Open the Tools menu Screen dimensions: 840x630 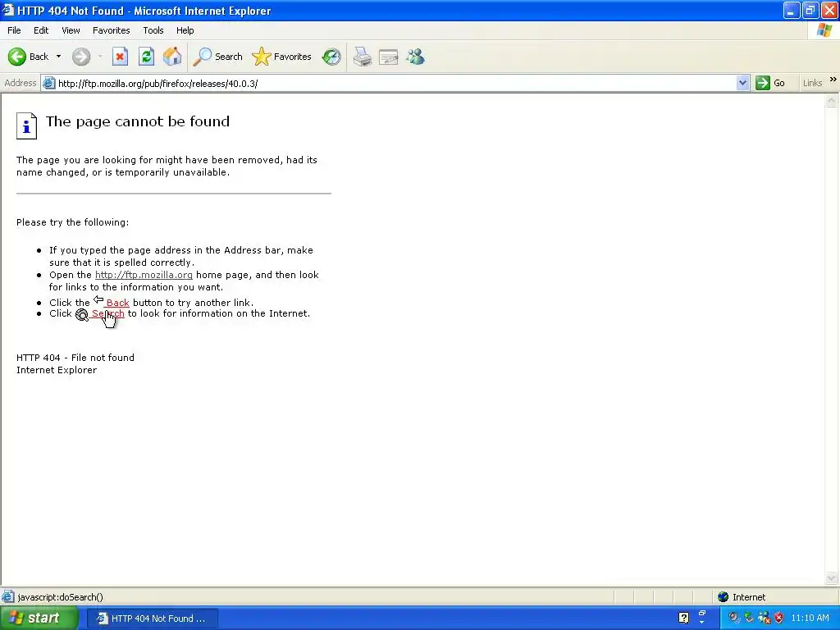[153, 30]
